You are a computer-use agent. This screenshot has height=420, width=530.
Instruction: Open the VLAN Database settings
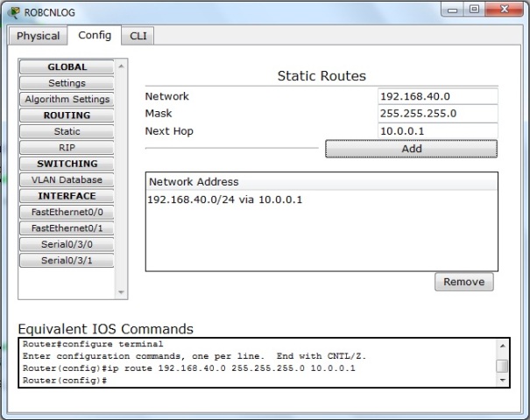(x=67, y=179)
